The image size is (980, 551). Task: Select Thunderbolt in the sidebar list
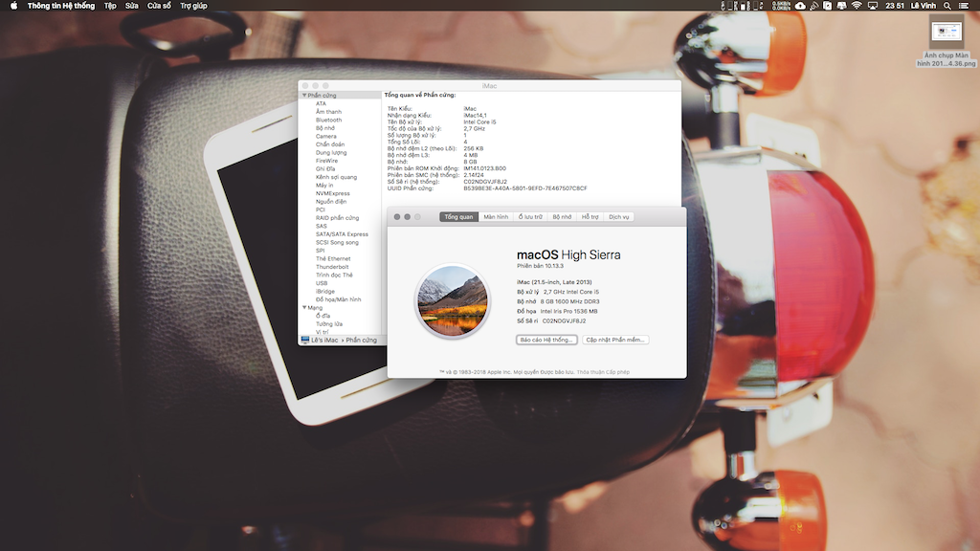[332, 267]
